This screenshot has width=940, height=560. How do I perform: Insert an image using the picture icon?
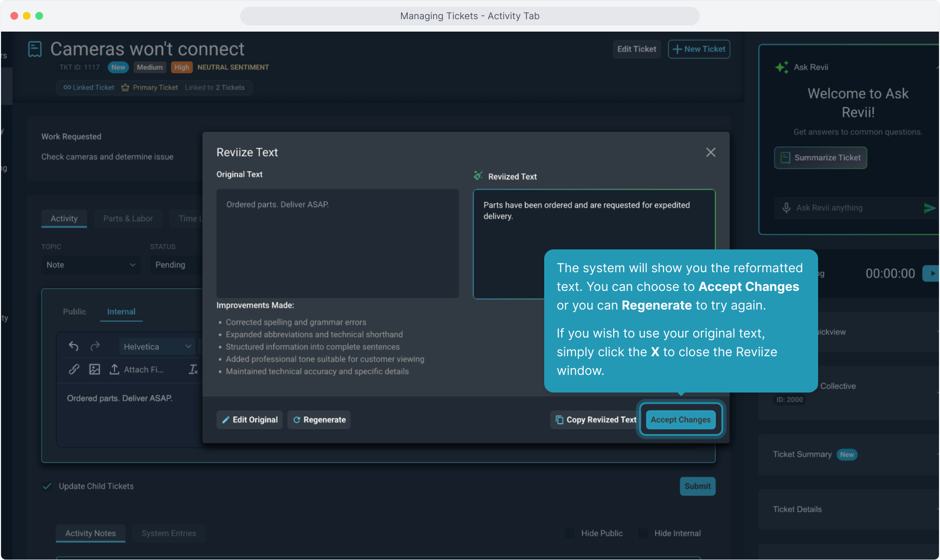pos(94,369)
